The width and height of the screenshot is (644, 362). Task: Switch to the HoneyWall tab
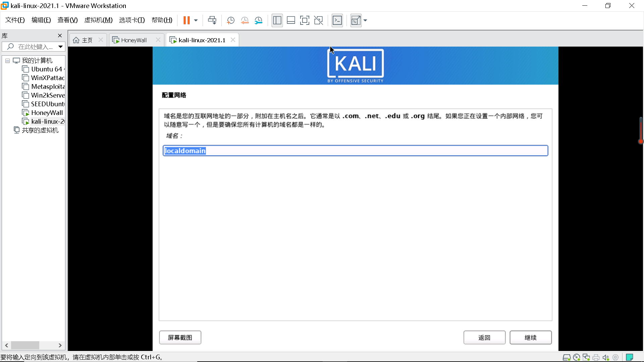pos(134,40)
